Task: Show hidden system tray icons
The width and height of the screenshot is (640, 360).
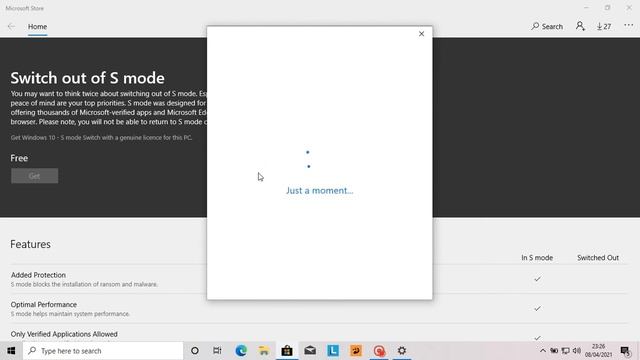Action: [x=542, y=351]
